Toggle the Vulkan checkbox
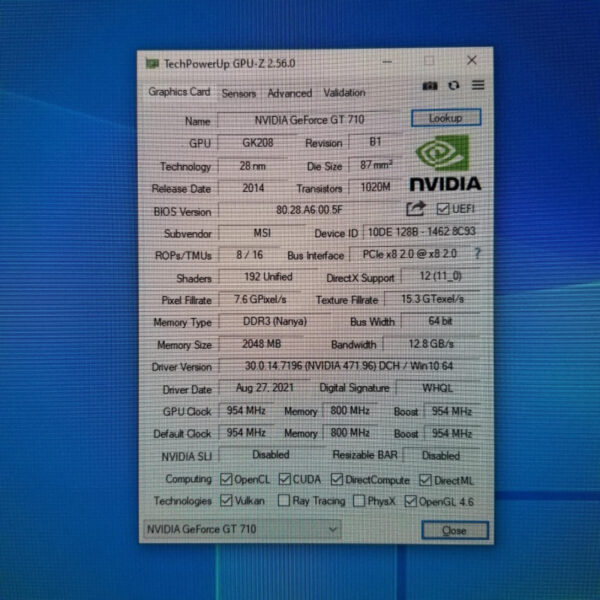Image resolution: width=600 pixels, height=600 pixels. tap(226, 501)
